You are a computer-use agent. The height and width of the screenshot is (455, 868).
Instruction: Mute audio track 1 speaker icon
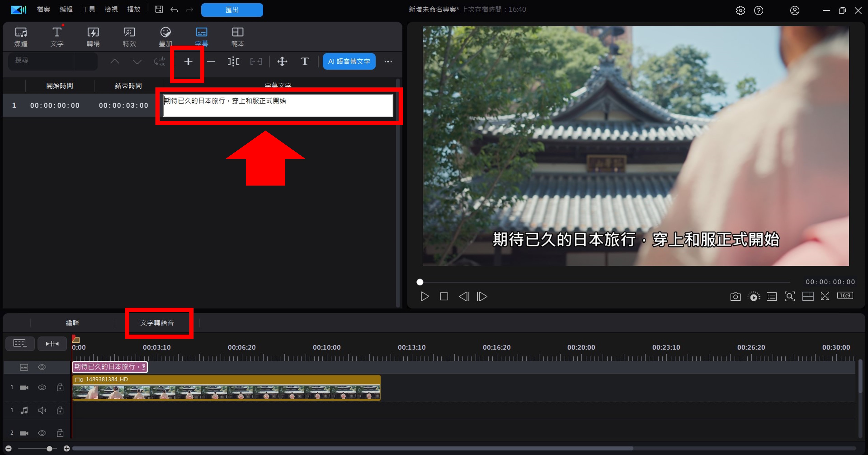click(x=42, y=410)
